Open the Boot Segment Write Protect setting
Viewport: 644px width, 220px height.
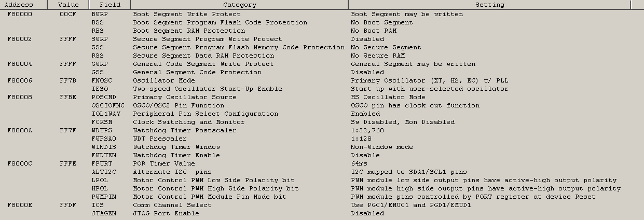pos(407,14)
